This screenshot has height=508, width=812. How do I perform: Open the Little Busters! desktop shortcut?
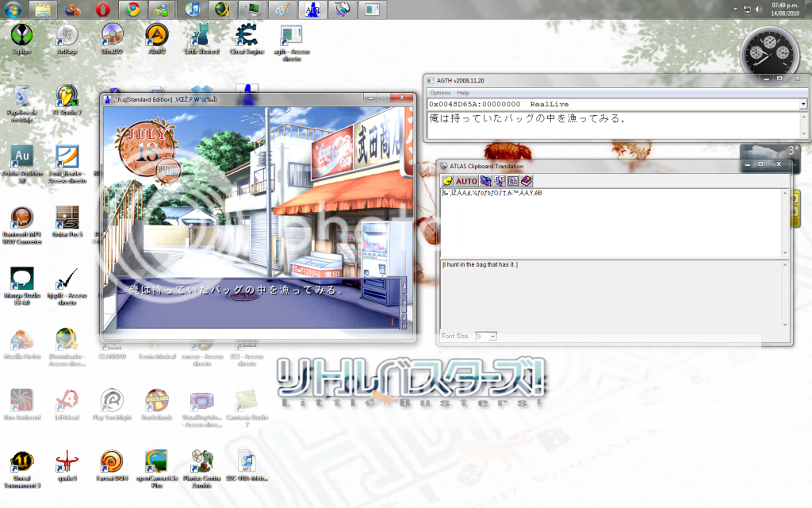click(201, 40)
